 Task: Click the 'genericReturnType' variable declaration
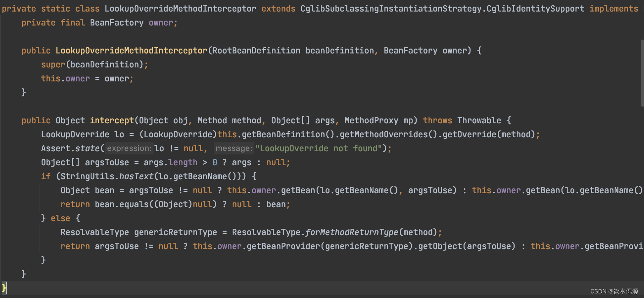tap(176, 232)
